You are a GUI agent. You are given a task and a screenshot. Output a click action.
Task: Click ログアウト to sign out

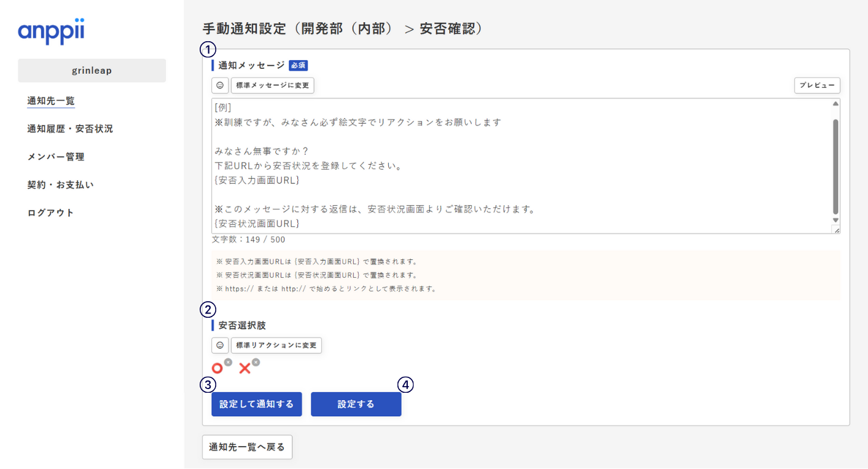coord(50,213)
